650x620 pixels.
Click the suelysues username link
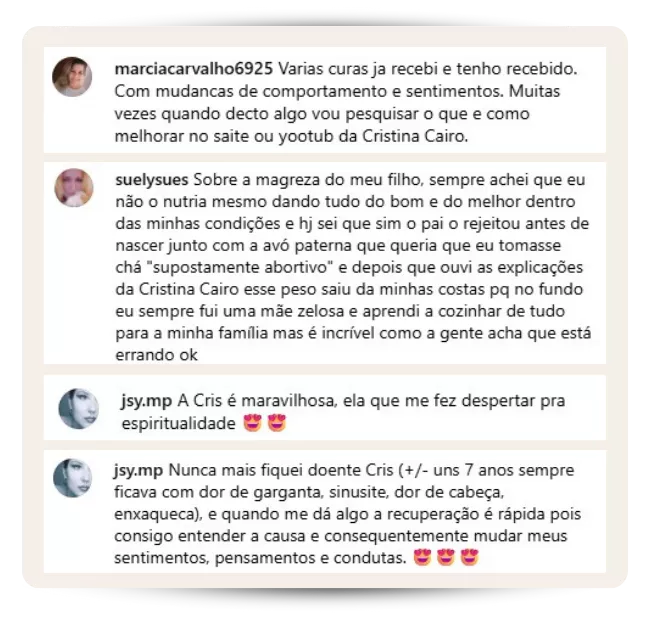point(152,180)
